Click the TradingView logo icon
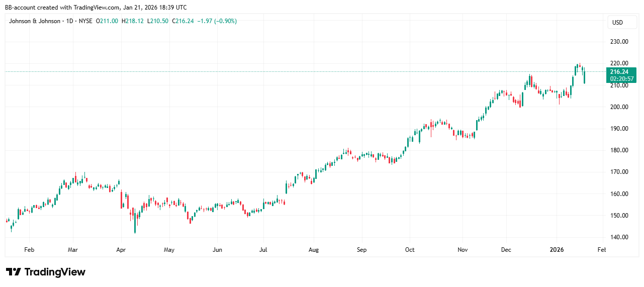 point(14,272)
